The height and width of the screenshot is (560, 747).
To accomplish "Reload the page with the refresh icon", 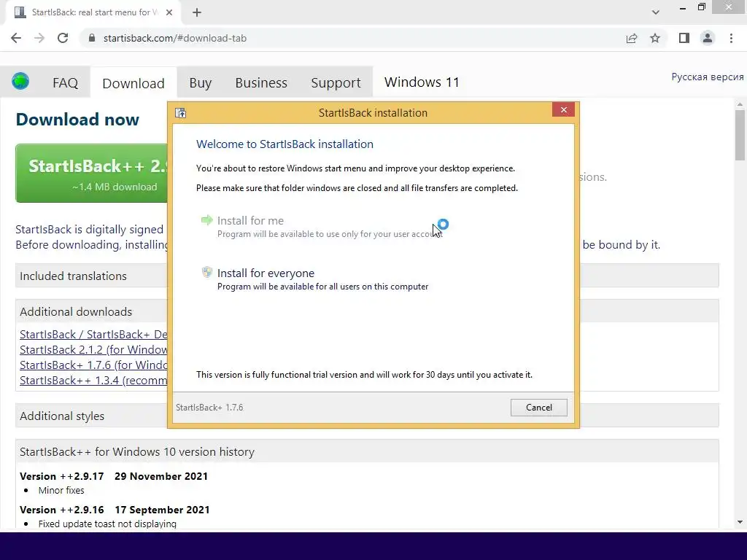I will click(x=63, y=38).
